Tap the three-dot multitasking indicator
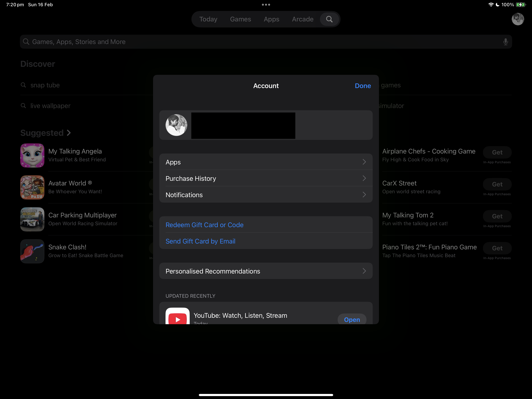Viewport: 532px width, 399px height. pyautogui.click(x=266, y=4)
